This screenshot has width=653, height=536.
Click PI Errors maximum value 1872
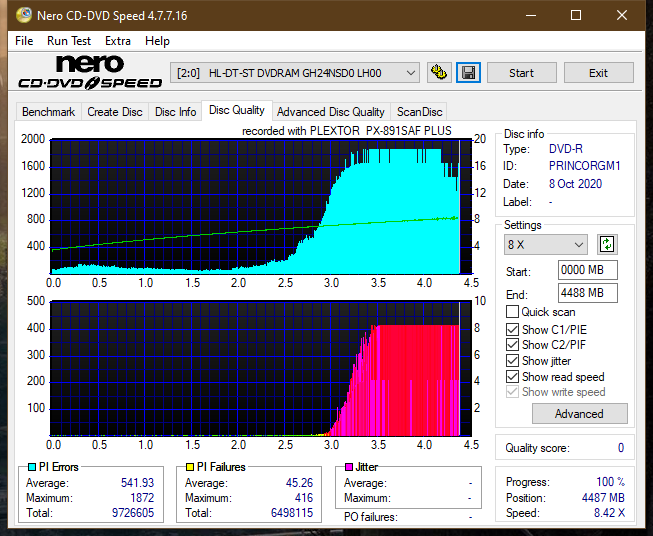142,498
